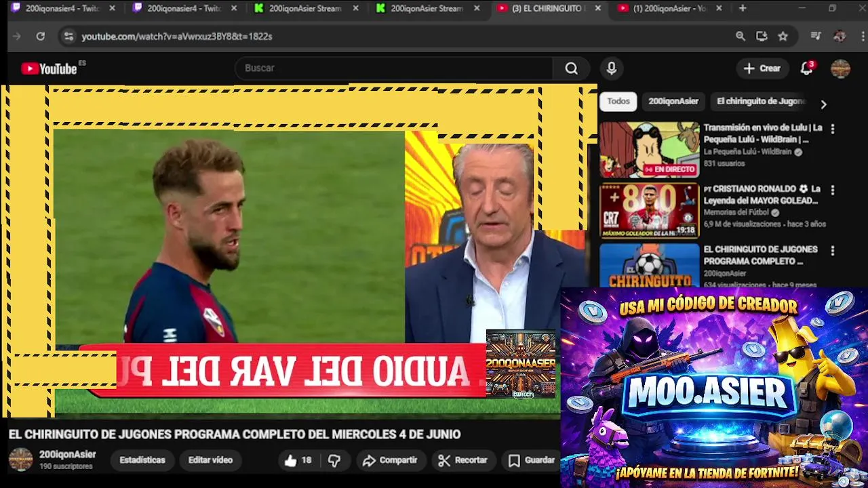This screenshot has height=488, width=868.
Task: Close the first 200iqonasier4 Twitch tab
Action: click(113, 8)
